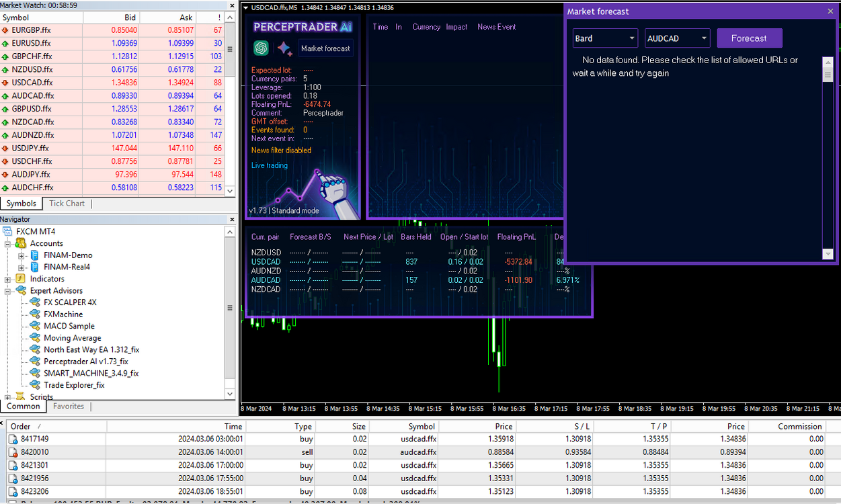This screenshot has width=841, height=504.
Task: Click the Indicators folder icon
Action: (21, 279)
